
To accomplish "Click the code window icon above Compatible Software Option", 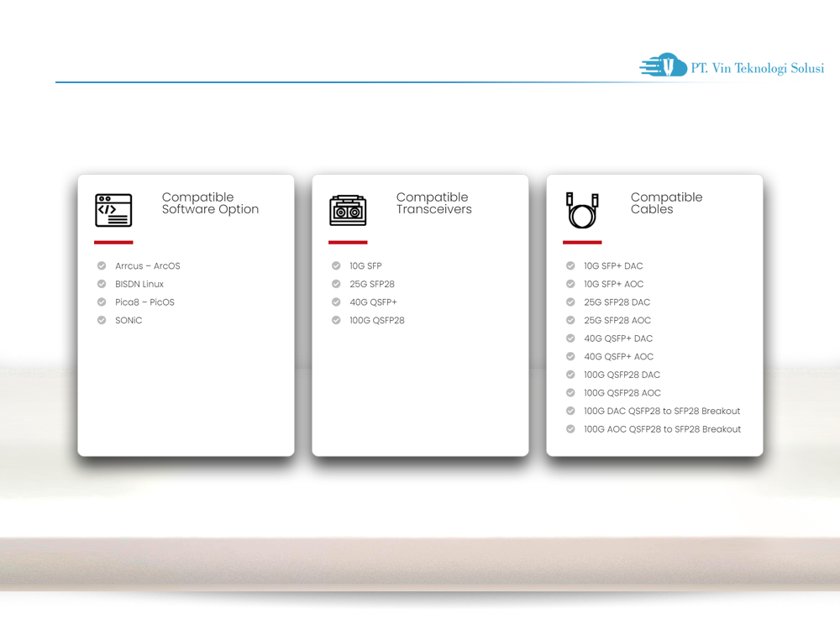I will [112, 211].
